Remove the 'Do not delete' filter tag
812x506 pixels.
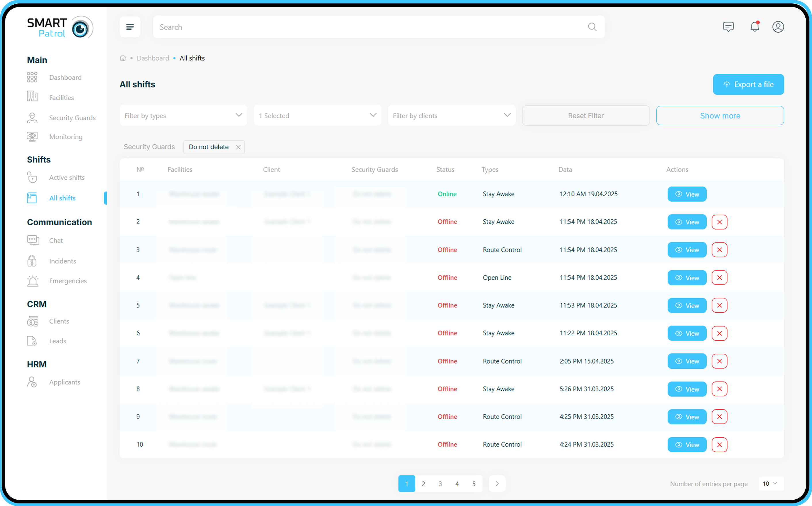tap(238, 147)
